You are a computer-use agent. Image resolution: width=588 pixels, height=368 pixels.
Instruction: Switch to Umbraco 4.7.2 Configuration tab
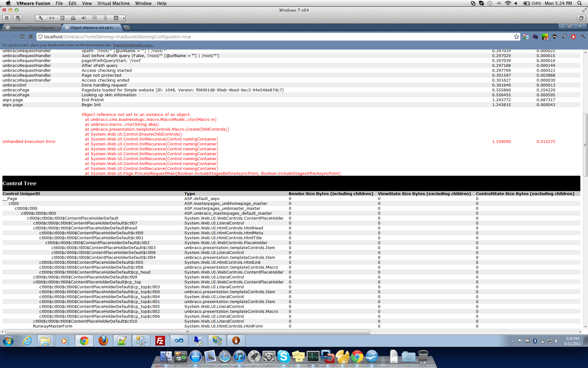[x=32, y=28]
